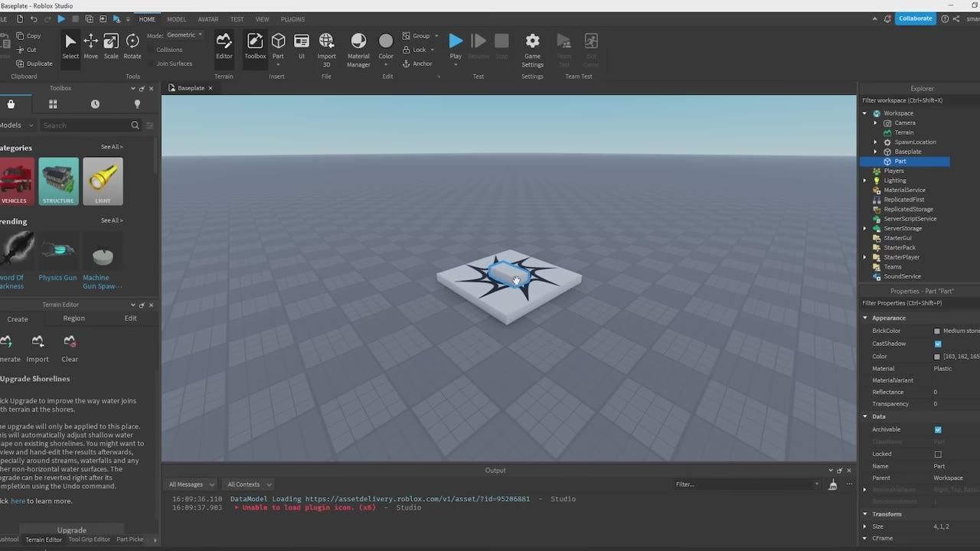The image size is (980, 551).
Task: Launch Import 3D
Action: pyautogui.click(x=327, y=50)
